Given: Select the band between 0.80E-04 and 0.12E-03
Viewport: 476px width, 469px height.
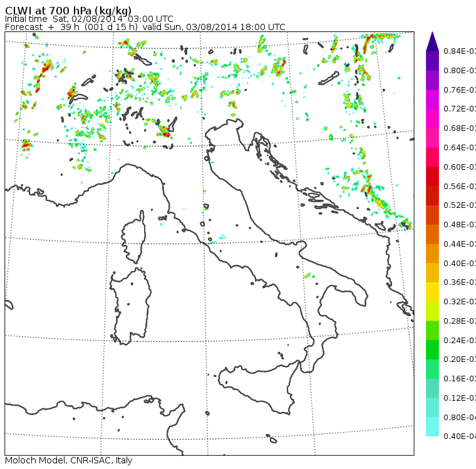Looking at the screenshot, I should point(432,408).
